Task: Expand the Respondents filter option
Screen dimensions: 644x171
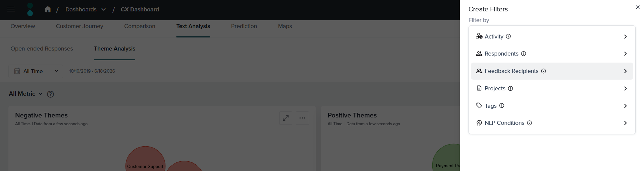Action: click(x=552, y=54)
